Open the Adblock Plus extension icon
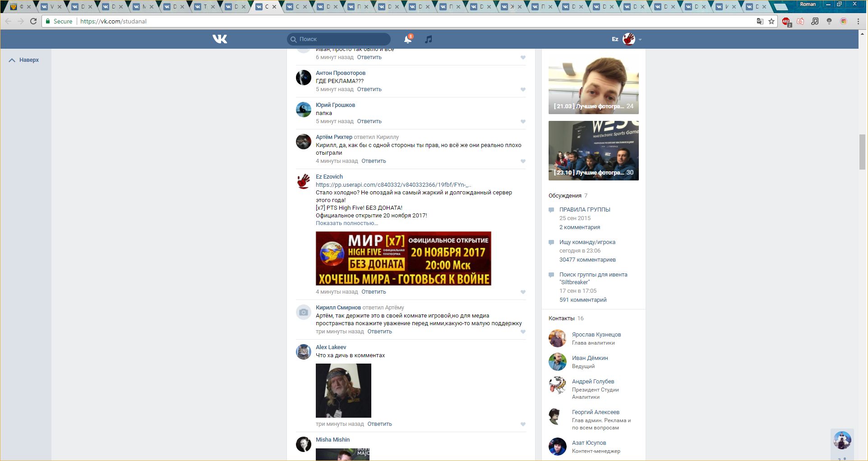 point(786,21)
